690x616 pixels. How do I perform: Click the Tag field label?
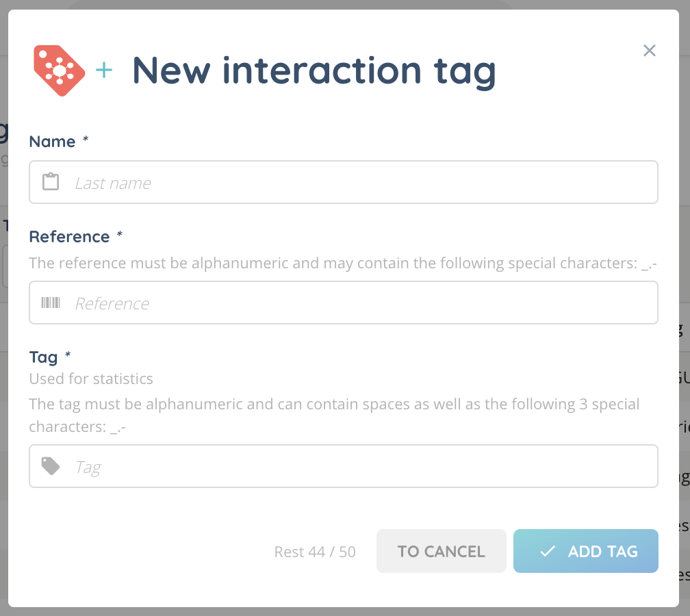(x=43, y=357)
